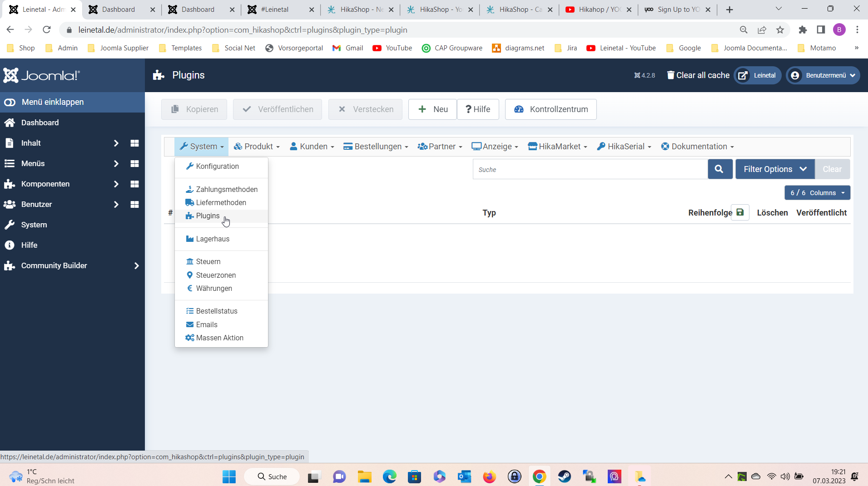Select Massen Aktion from the System menu
Viewport: 868px width, 486px height.
point(221,338)
